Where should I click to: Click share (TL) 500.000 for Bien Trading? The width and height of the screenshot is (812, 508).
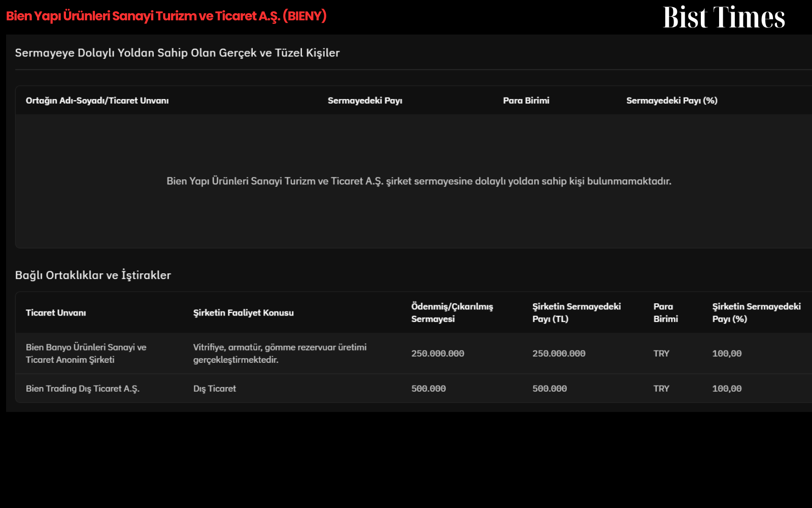[550, 389]
